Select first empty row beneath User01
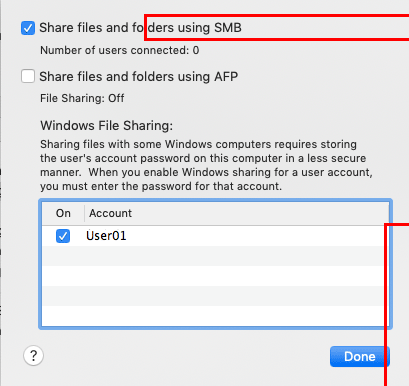409x386 pixels. coord(216,256)
